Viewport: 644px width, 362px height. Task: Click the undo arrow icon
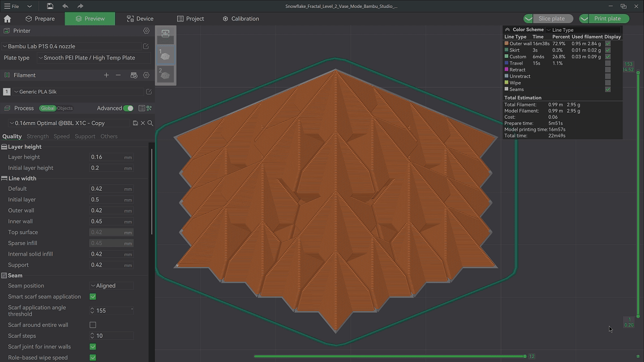tap(65, 6)
